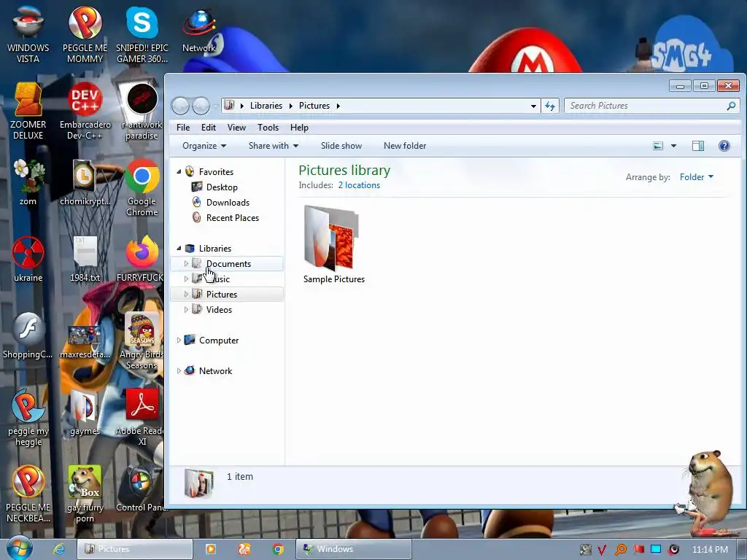The height and width of the screenshot is (560, 747).
Task: Click the refresh address bar button
Action: pyautogui.click(x=550, y=106)
